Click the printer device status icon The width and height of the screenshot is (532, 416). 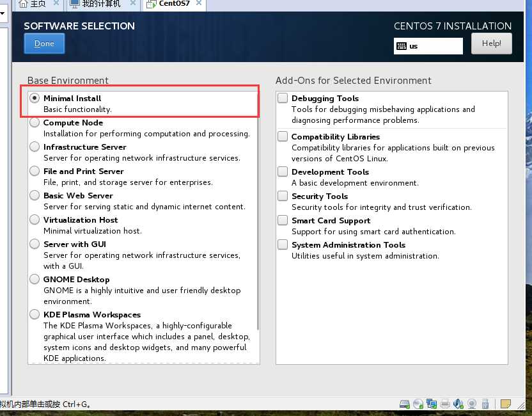(x=445, y=404)
